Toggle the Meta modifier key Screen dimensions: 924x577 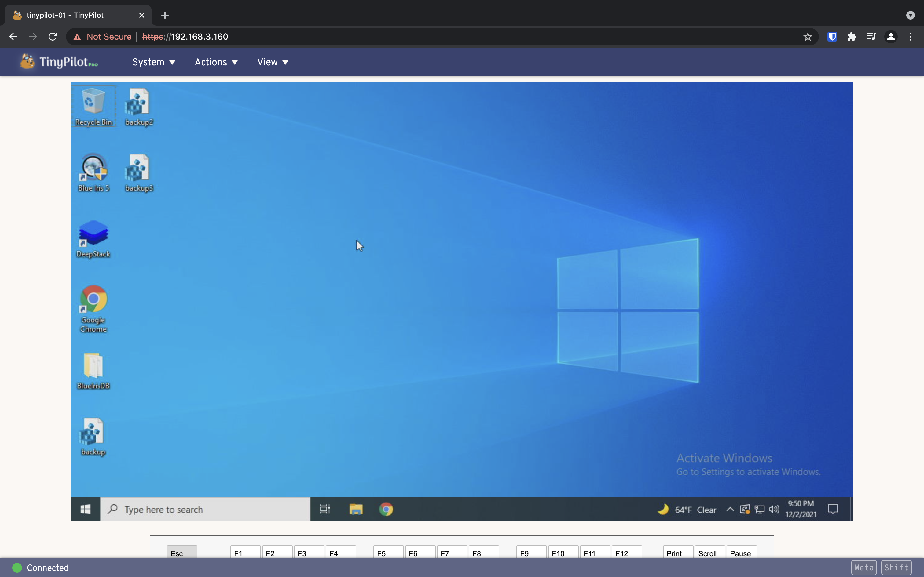865,568
